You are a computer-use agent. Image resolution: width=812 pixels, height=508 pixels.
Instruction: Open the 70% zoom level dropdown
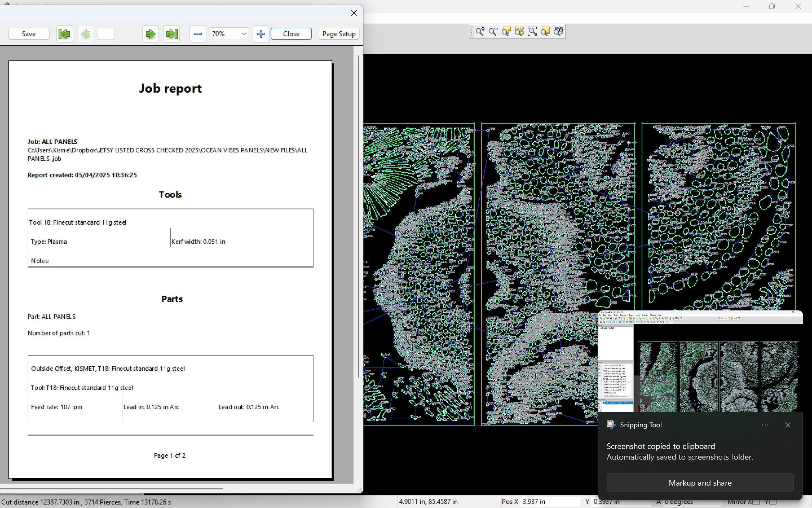(229, 33)
